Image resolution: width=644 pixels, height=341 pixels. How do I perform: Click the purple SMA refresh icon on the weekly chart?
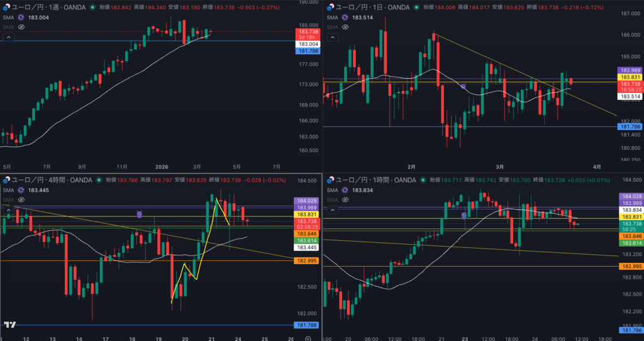pos(22,18)
